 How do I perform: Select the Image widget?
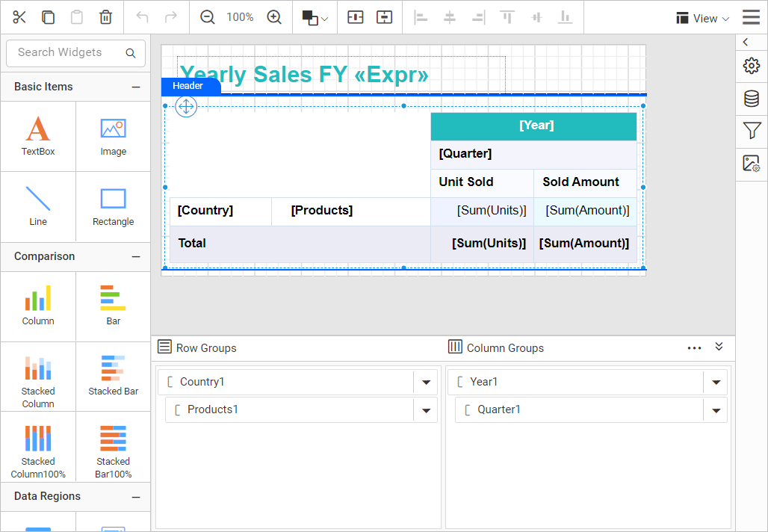[x=113, y=136]
